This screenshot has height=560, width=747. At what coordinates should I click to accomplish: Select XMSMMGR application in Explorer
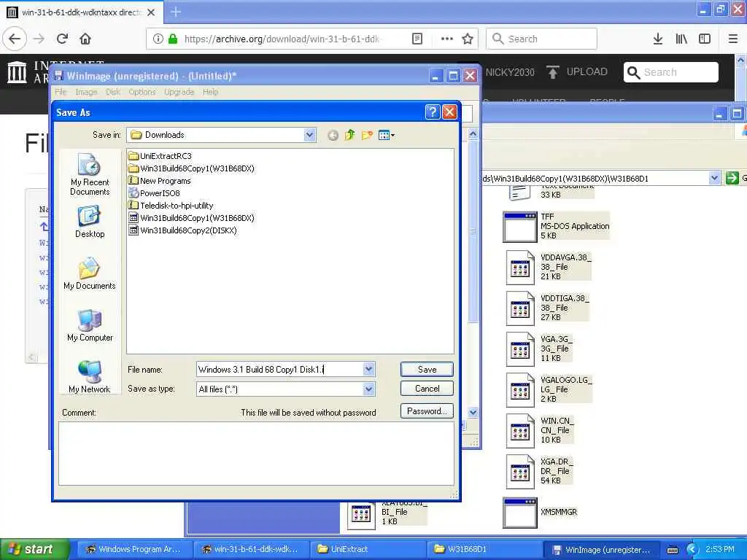[540, 513]
